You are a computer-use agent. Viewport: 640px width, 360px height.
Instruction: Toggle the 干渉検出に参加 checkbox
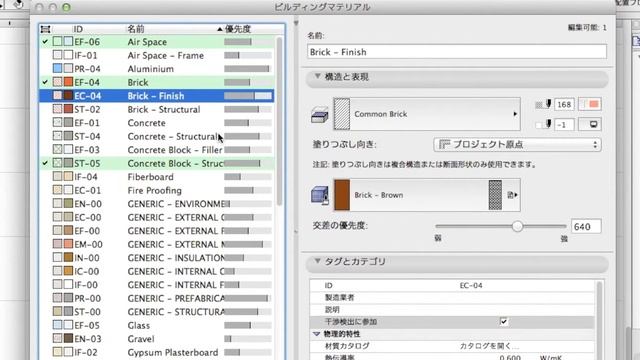[x=504, y=322]
